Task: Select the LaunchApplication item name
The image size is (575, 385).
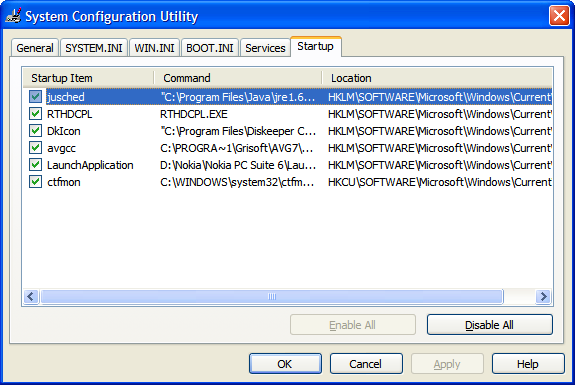Action: (90, 165)
